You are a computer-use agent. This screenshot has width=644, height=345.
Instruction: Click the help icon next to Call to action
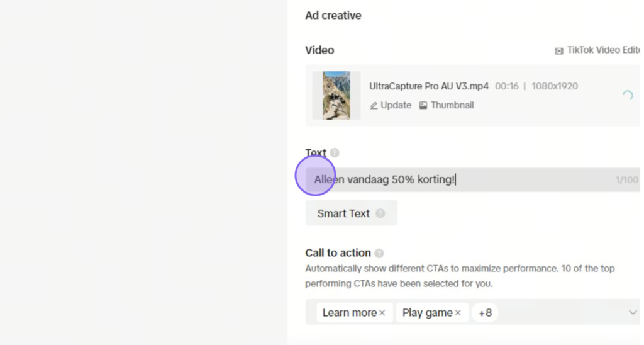point(379,253)
